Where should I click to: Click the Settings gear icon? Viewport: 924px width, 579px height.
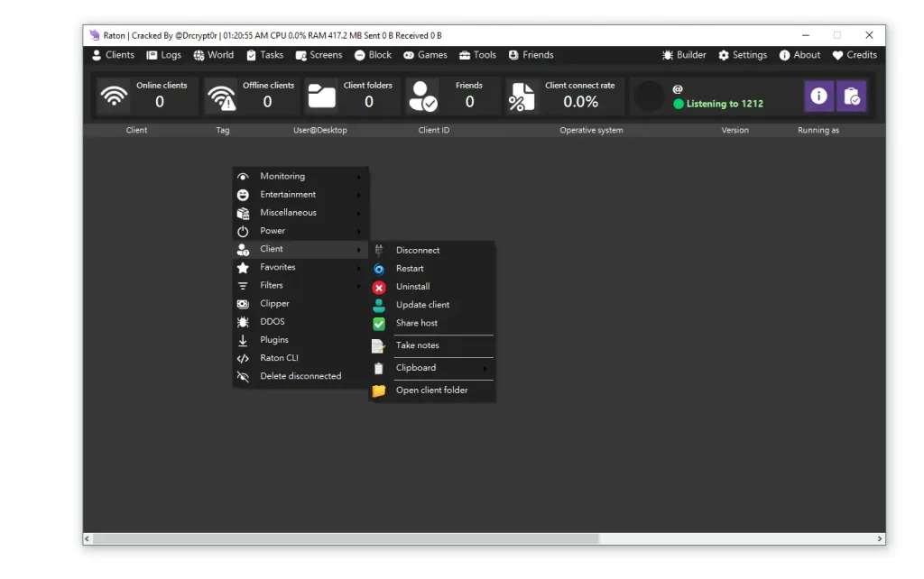point(723,55)
